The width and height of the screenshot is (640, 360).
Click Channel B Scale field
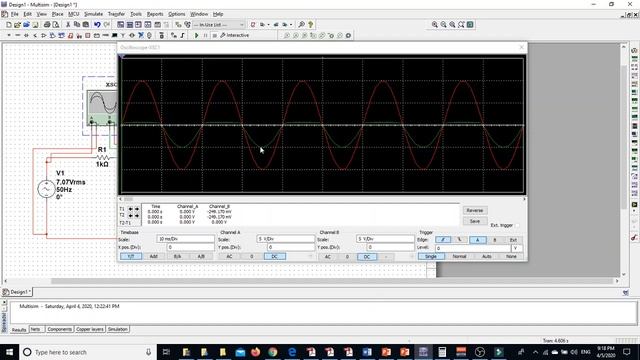[x=385, y=239]
